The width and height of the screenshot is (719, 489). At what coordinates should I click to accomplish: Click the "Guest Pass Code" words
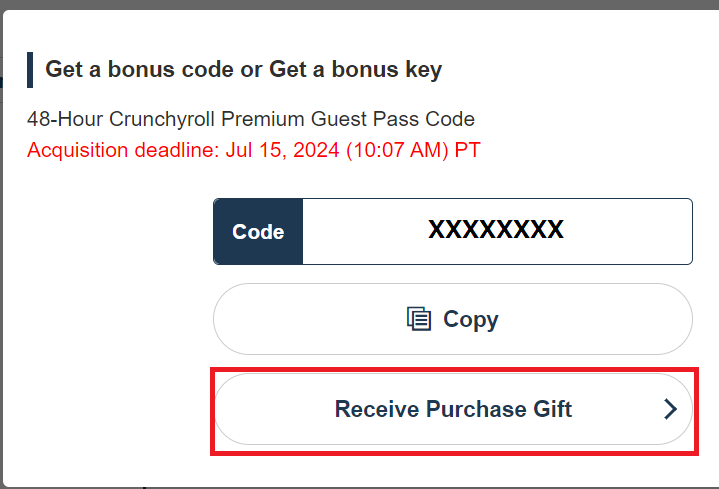[393, 119]
